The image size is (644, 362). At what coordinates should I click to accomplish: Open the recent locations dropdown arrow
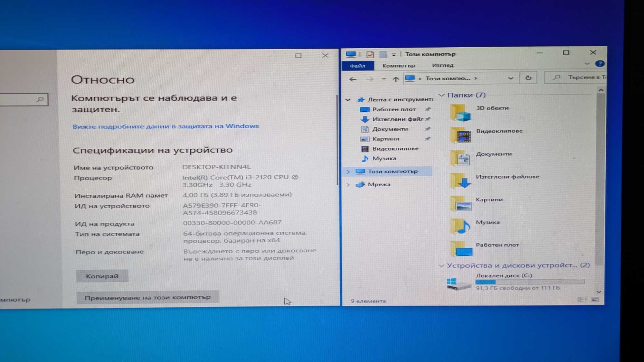(384, 79)
